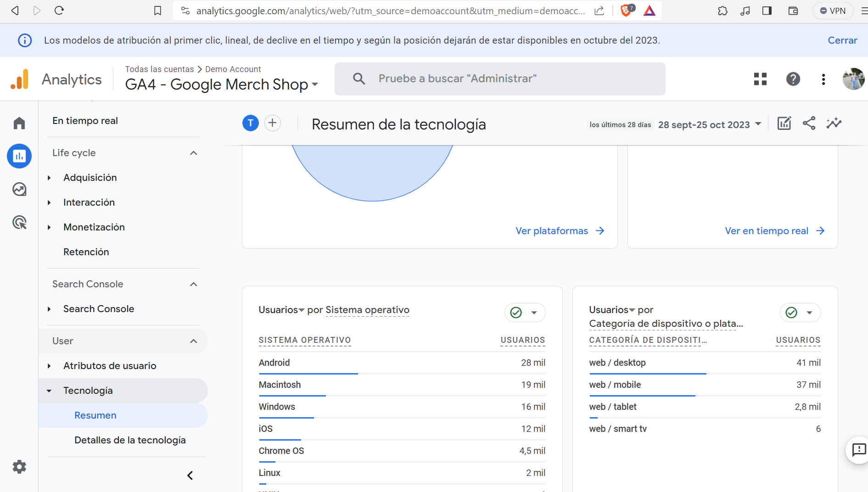Open Brave Shields icon

point(627,11)
